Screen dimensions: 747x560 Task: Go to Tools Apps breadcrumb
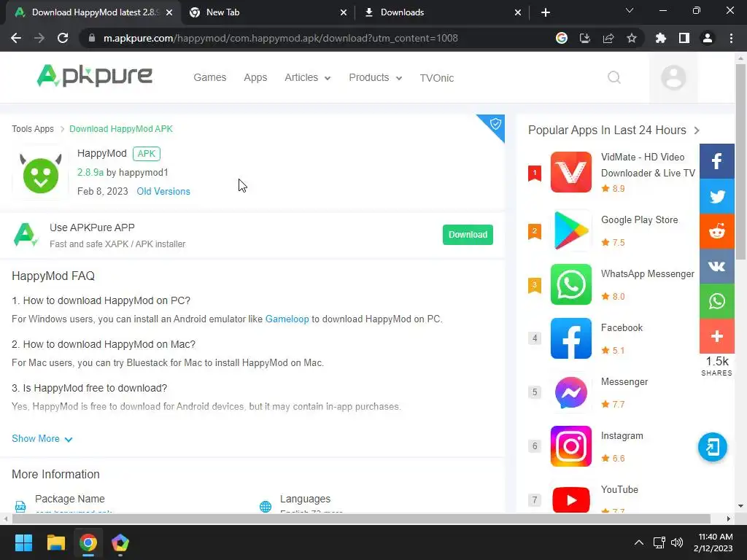33,129
